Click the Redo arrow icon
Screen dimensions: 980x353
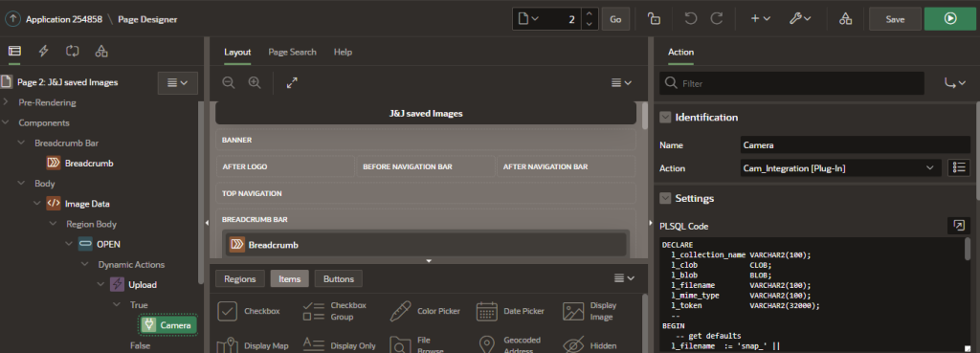pos(717,19)
